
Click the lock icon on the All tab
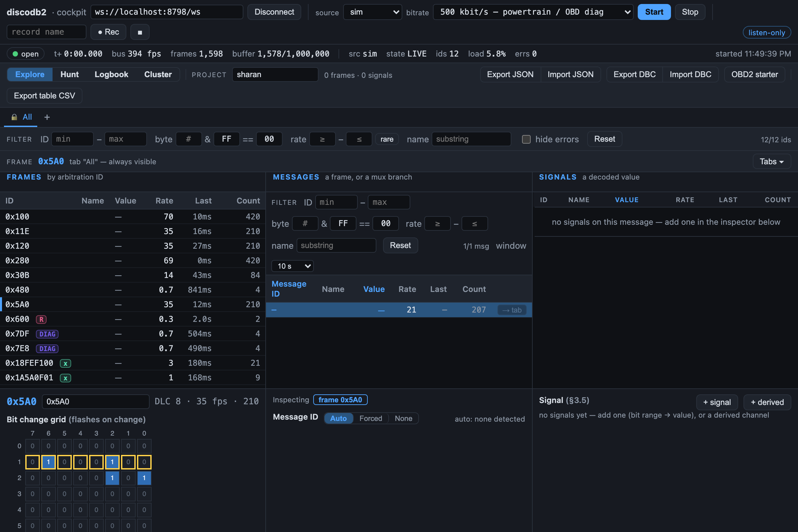[14, 117]
